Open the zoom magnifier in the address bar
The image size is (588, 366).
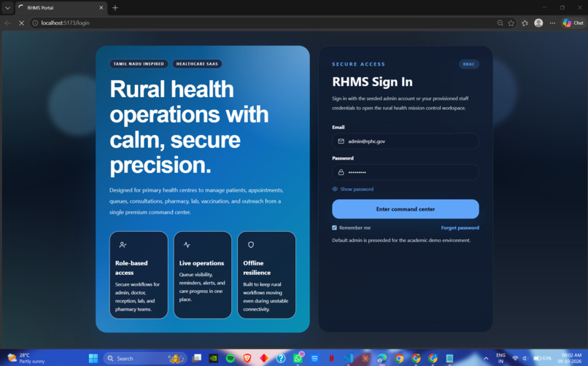pos(500,23)
